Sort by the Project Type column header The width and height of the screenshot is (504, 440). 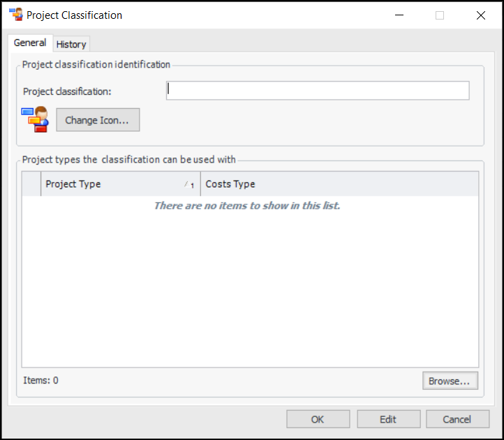(112, 184)
